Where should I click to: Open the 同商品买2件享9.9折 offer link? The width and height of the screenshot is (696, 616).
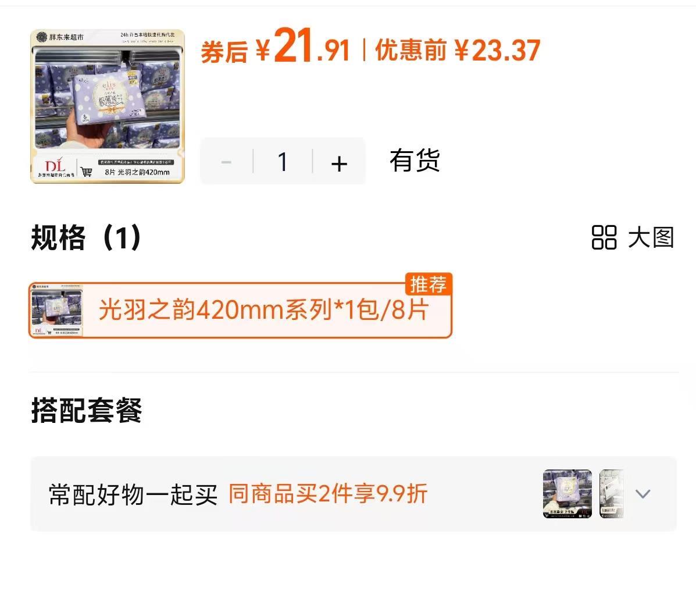(327, 493)
